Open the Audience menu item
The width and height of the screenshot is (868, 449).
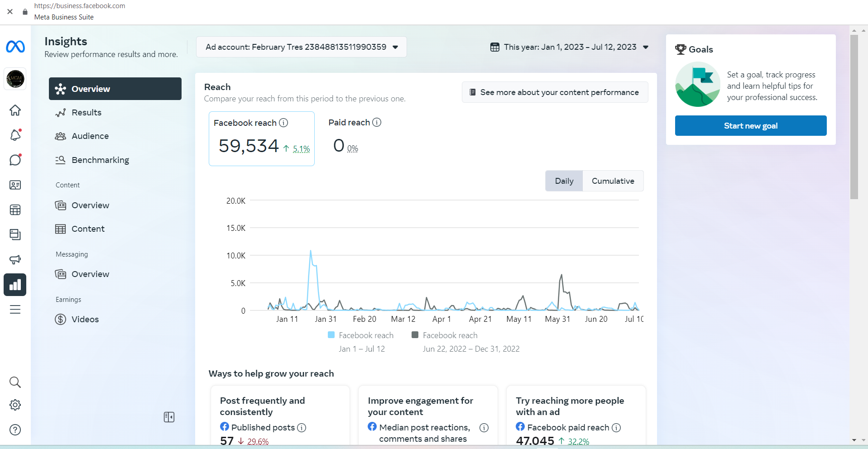[x=90, y=136]
